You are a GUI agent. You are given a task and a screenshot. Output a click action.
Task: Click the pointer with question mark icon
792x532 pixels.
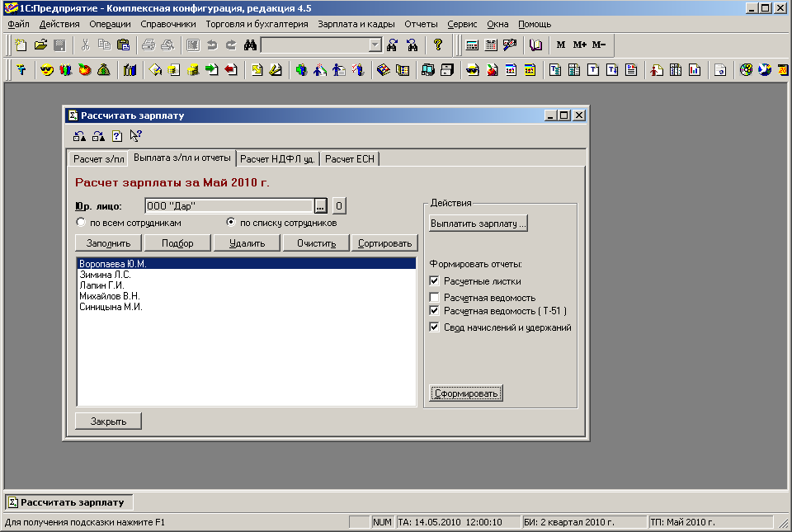[136, 136]
